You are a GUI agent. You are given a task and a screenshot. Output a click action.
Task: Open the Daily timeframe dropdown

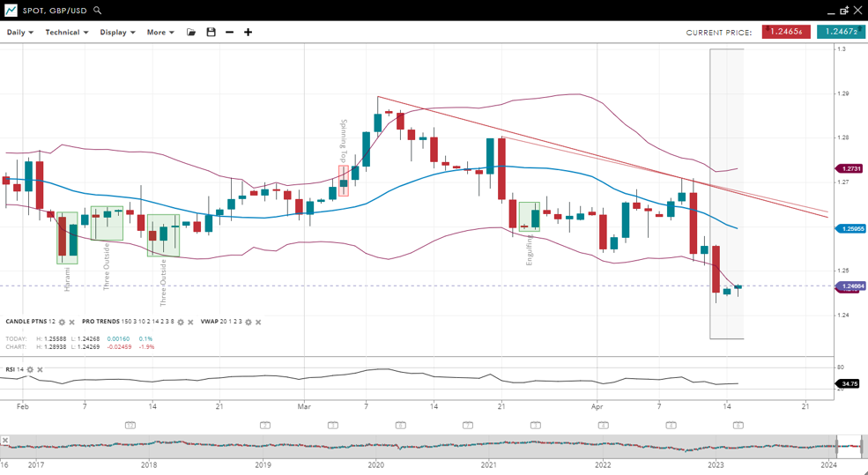tap(19, 33)
